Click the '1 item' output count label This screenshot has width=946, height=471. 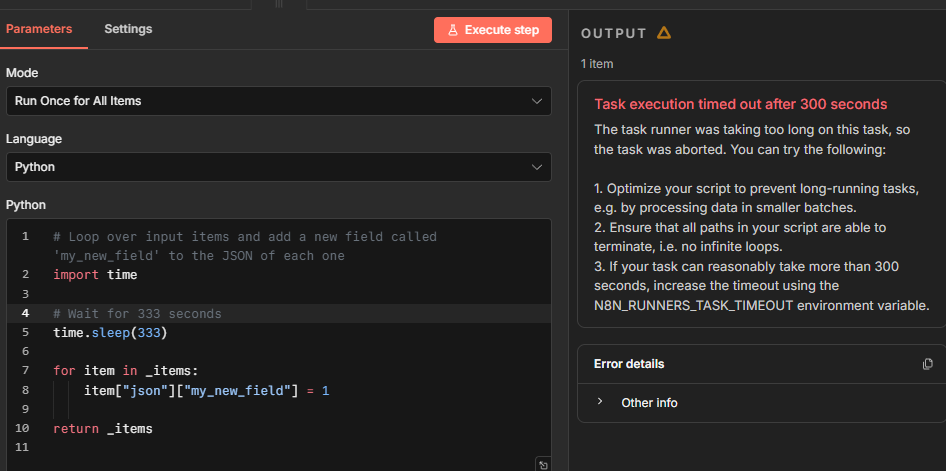[x=597, y=64]
